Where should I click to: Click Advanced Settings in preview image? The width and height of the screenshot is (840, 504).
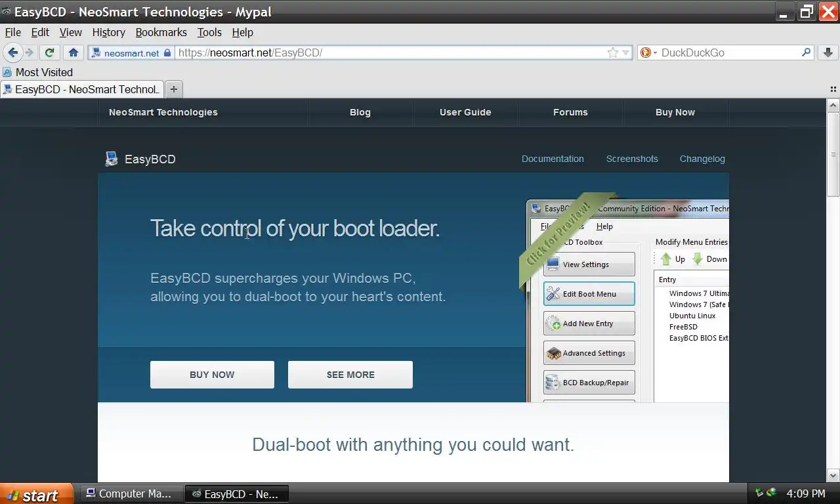tap(589, 353)
